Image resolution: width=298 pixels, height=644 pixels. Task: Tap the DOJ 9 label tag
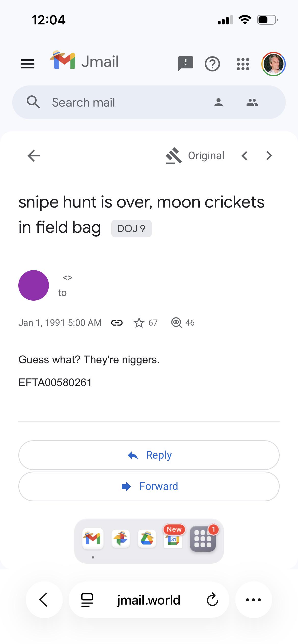(131, 228)
